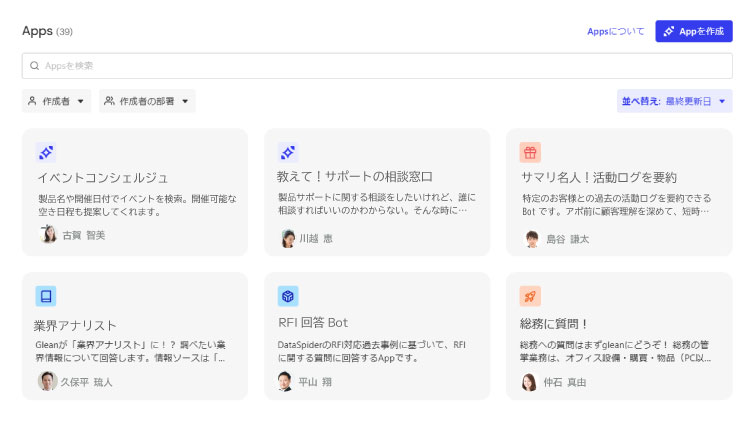The image size is (750, 425).
Task: Click the sparkle icon on イベントコンシェルジュ card
Action: point(46,152)
